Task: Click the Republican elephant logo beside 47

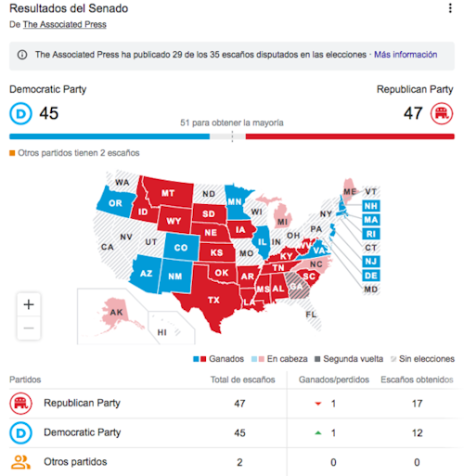Action: click(442, 113)
